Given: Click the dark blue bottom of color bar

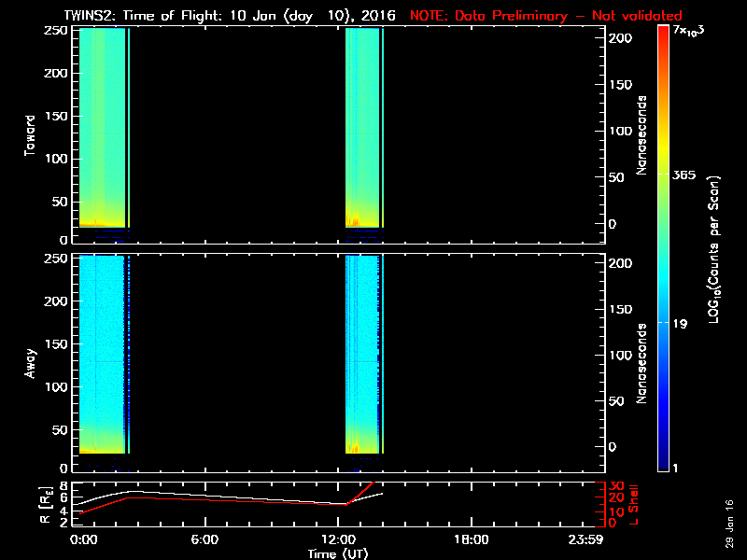Looking at the screenshot, I should [663, 467].
